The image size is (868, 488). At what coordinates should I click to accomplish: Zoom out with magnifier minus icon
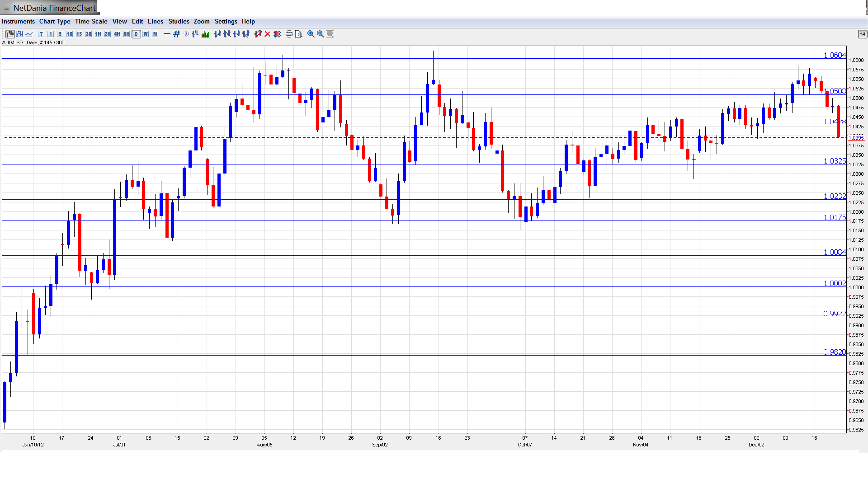tap(320, 34)
